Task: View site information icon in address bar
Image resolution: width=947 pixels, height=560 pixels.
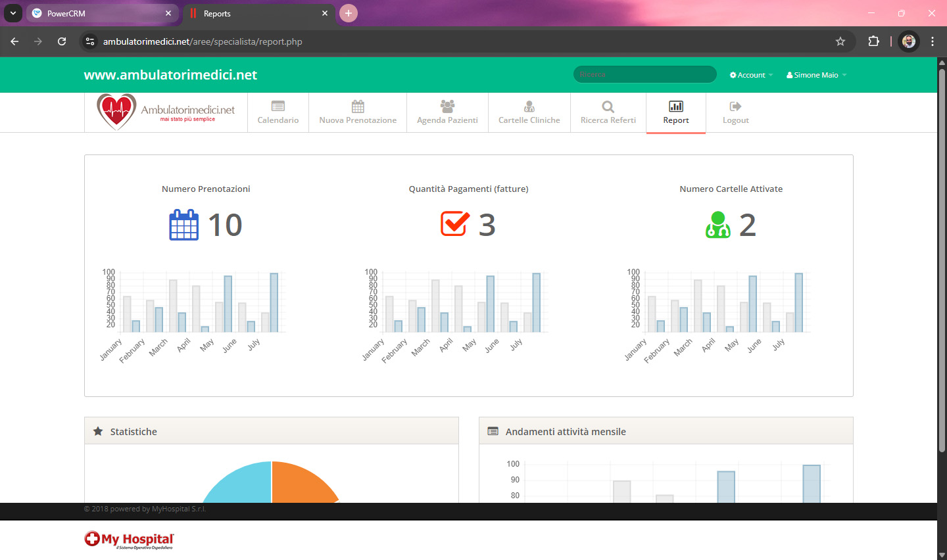Action: click(x=90, y=41)
